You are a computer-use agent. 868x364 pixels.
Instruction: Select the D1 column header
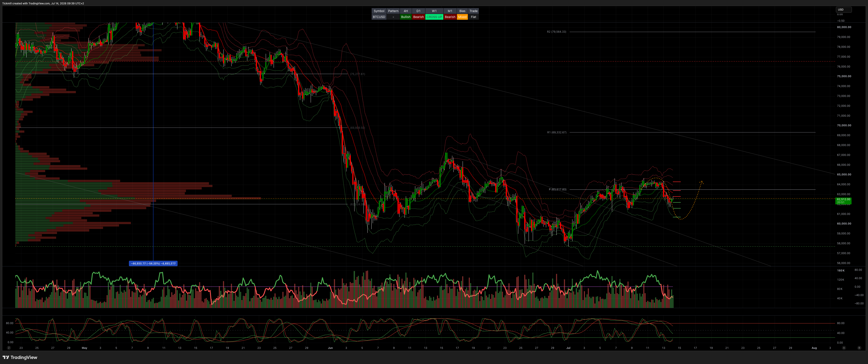point(418,11)
